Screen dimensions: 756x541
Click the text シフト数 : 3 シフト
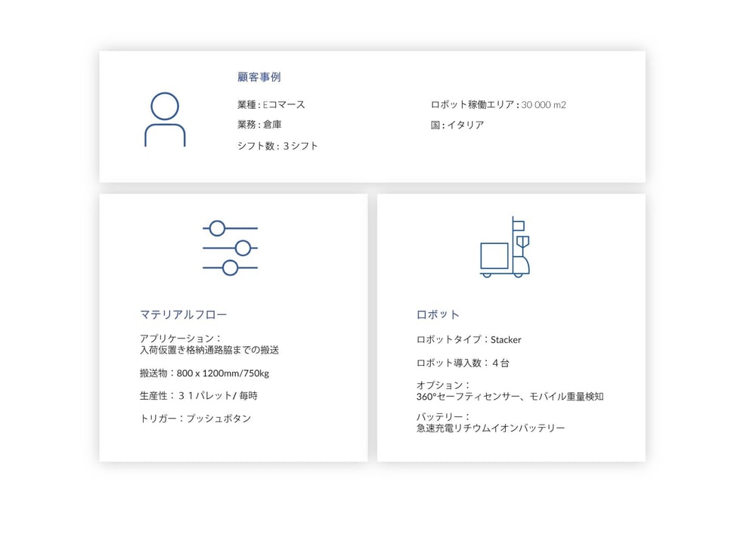click(277, 146)
